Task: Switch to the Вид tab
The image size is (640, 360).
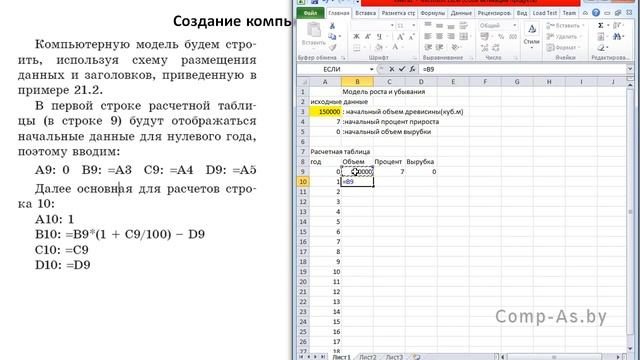Action: click(522, 13)
